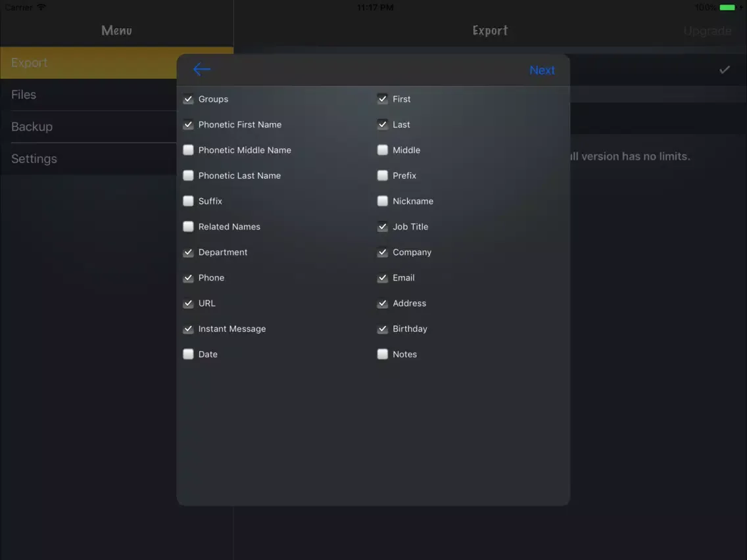Open Backup in the Menu sidebar
The width and height of the screenshot is (747, 560).
click(x=88, y=127)
